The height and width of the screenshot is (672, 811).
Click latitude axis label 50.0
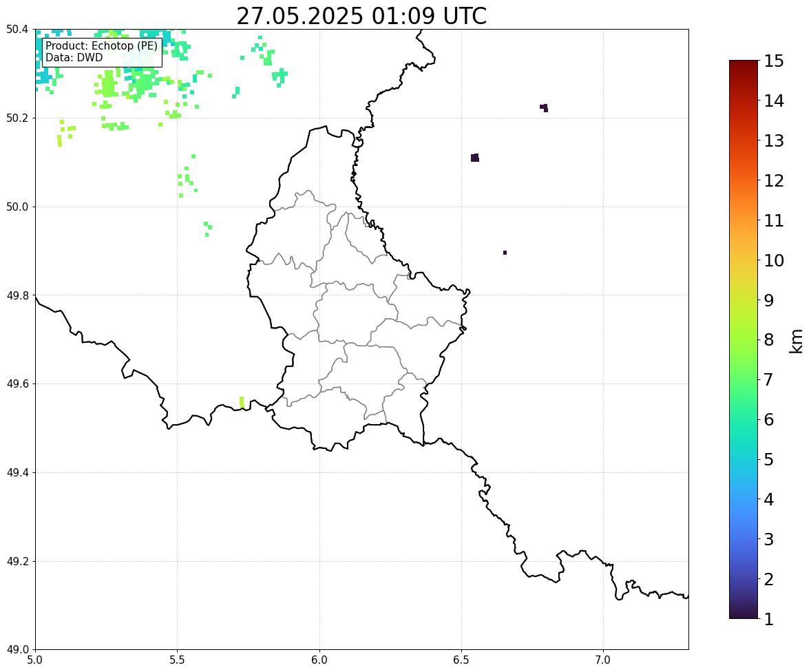17,207
